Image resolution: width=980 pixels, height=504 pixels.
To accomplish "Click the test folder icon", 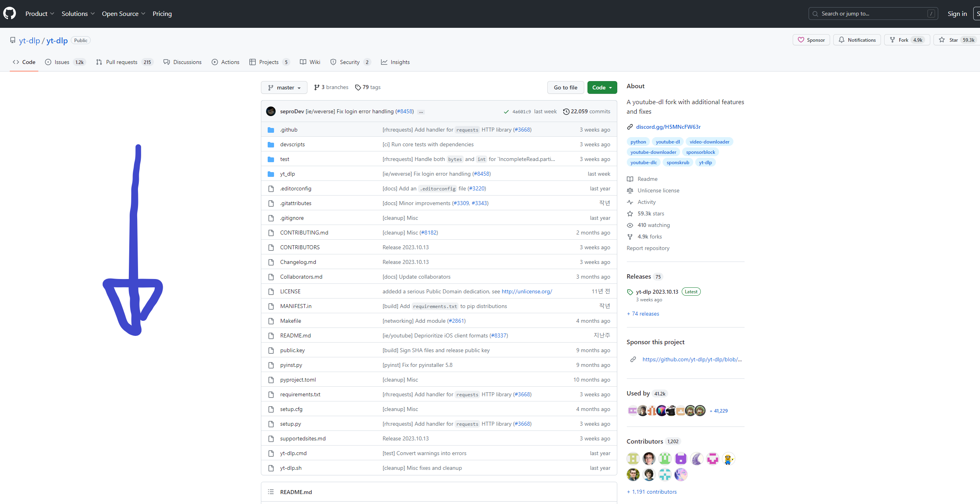I will coord(271,159).
